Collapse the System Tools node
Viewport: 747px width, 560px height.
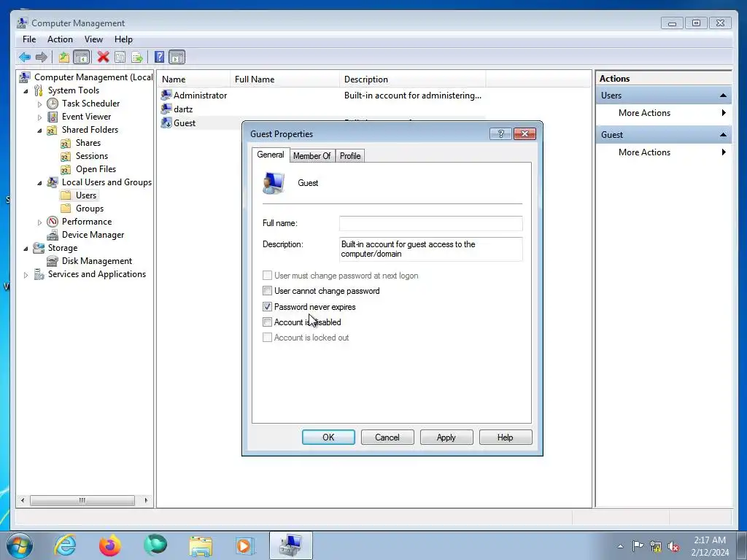[x=26, y=91]
